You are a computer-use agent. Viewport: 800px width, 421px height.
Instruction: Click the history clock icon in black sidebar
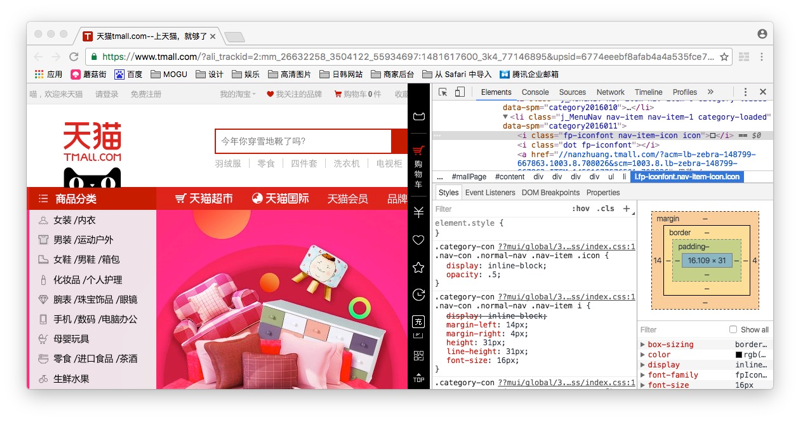click(x=418, y=294)
